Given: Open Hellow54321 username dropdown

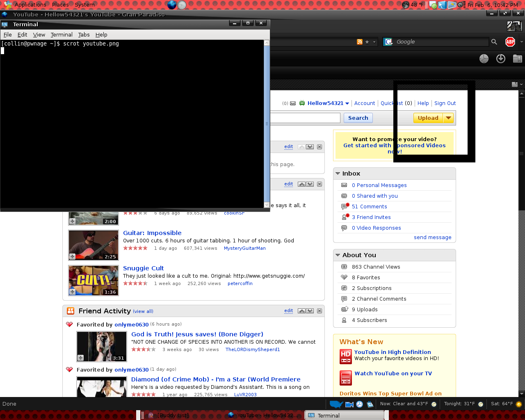Looking at the screenshot, I should (x=347, y=103).
